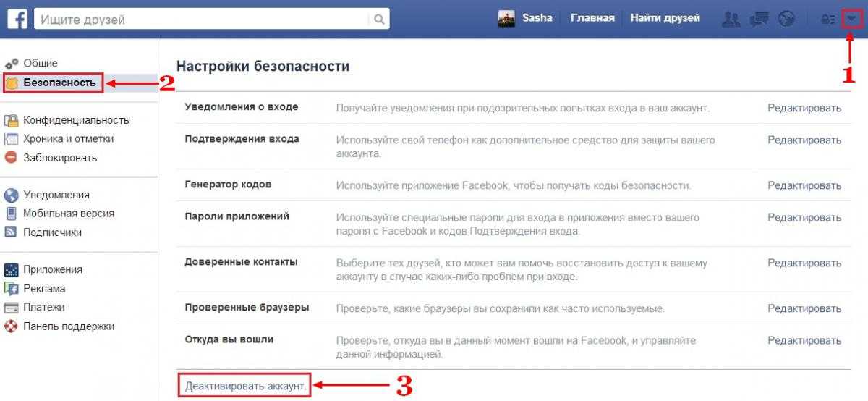Open Конфиденциальность settings section
Screen dimensions: 868x401
pos(75,120)
